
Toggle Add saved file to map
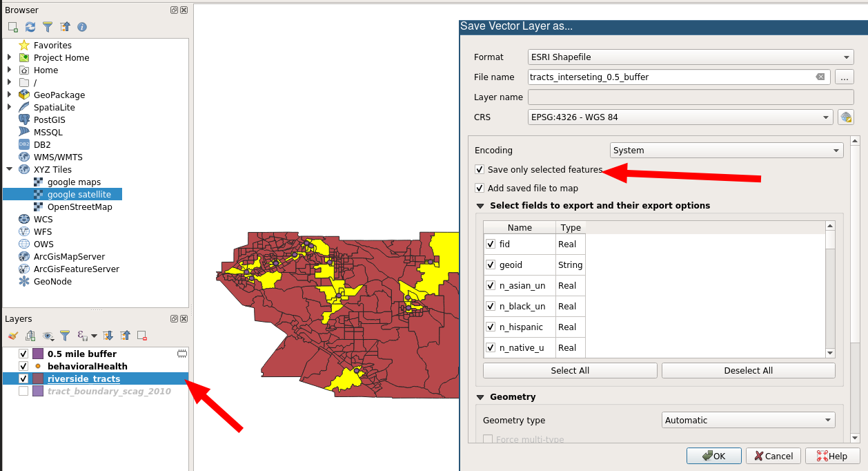click(x=479, y=189)
